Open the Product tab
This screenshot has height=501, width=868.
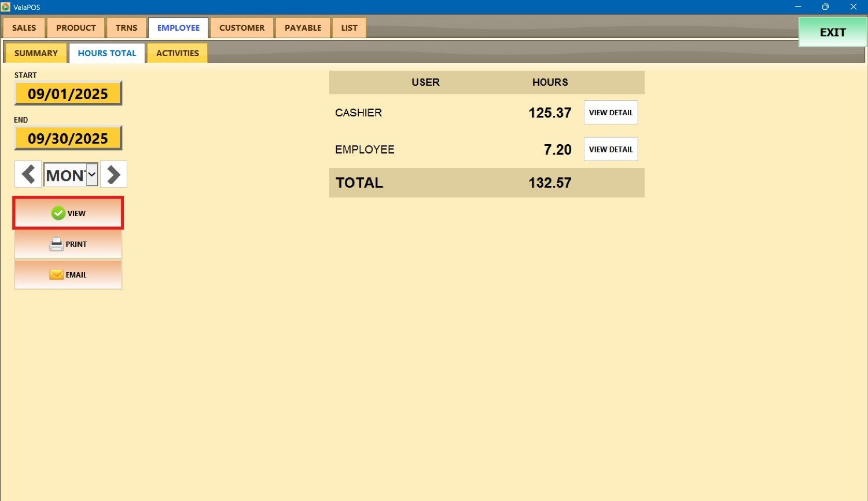[x=76, y=28]
